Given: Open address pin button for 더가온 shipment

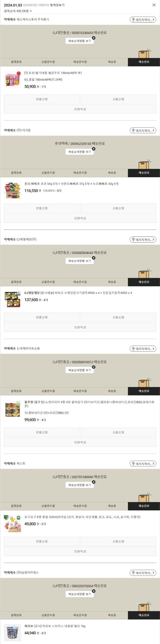Looking at the screenshot, I should [x=143, y=130].
